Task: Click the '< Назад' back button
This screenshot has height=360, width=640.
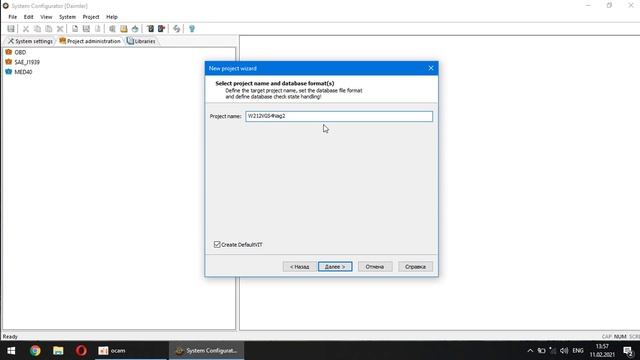Action: [x=300, y=267]
